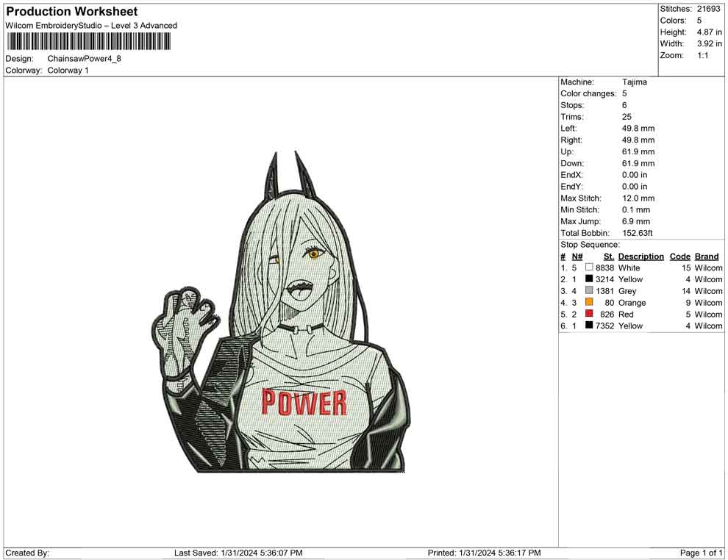Click the 'Last Saved: 1/31/2024 5:36:07 PM' footer
This screenshot has width=728, height=560.
click(x=239, y=553)
